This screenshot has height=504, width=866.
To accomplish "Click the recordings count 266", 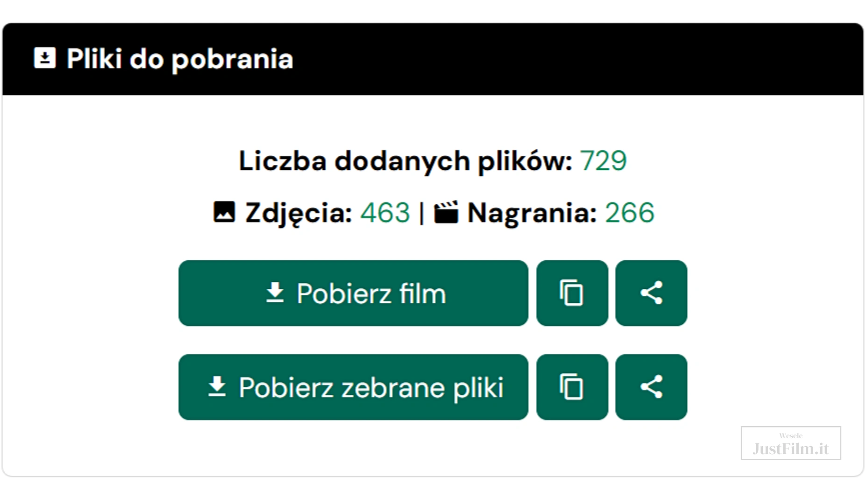I will [630, 213].
